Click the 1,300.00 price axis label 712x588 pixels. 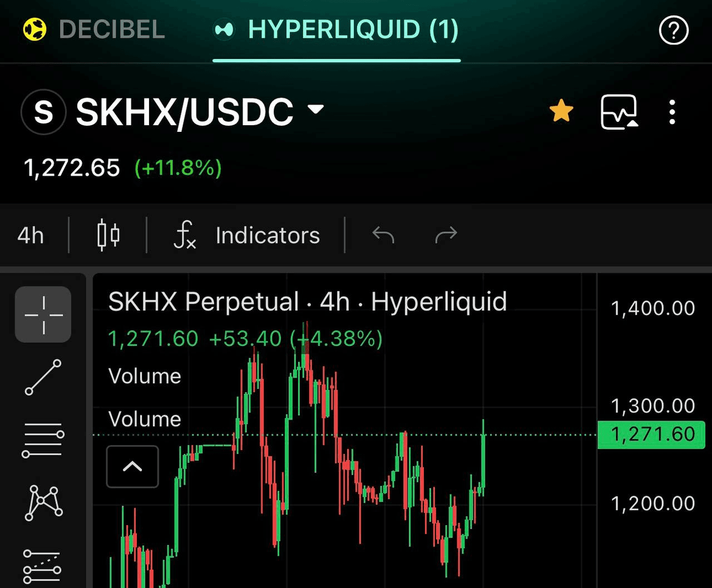coord(653,406)
